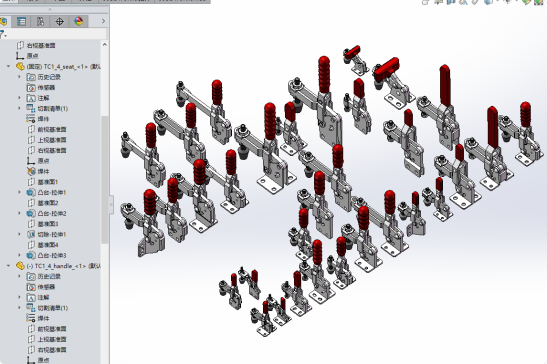Click the 凸台-拉伸3 boss-extrude icon
Screen dimensions: 547x364
click(x=31, y=255)
